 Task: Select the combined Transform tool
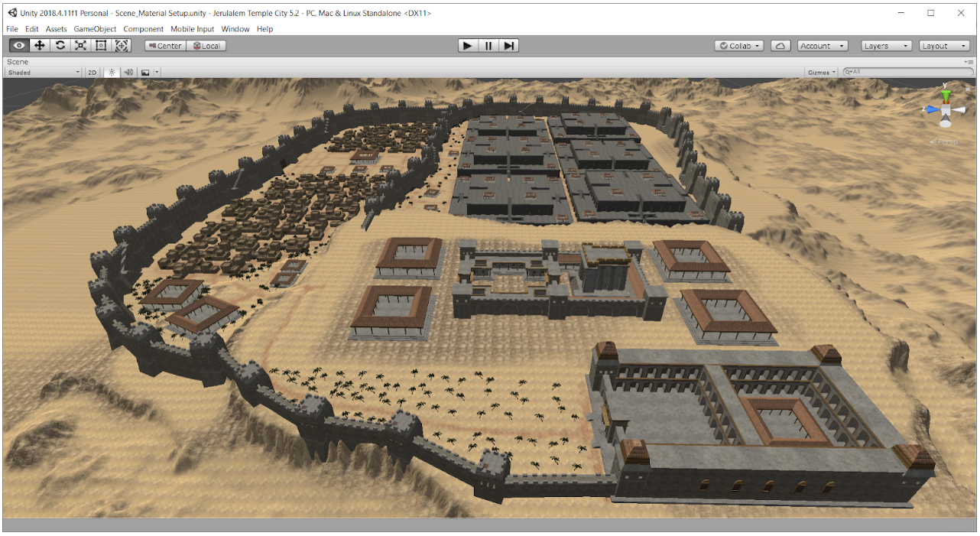[x=122, y=46]
